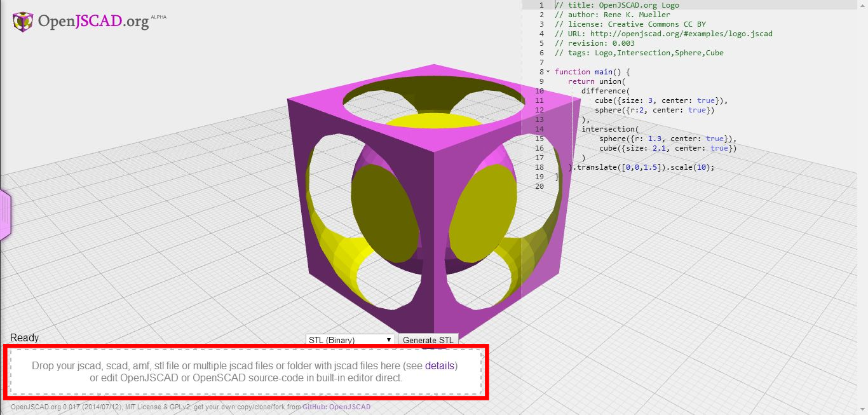This screenshot has width=868, height=415.
Task: Click the '// tags: Logo,Intersection,Sphere,Cube' line
Action: 639,53
